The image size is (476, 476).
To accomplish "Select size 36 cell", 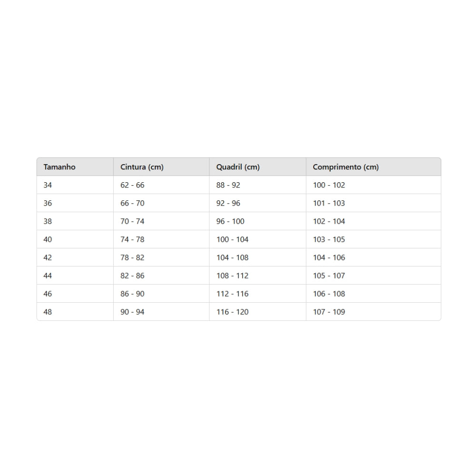I will [x=48, y=203].
